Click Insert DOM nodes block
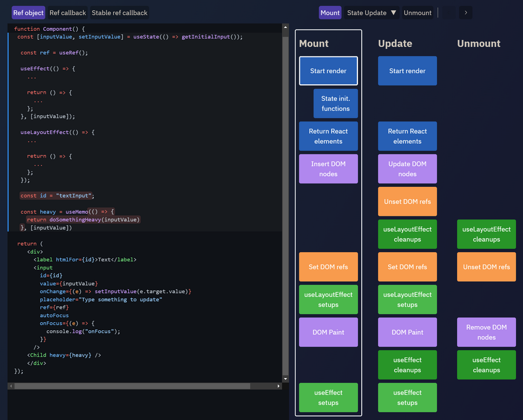Image resolution: width=523 pixels, height=420 pixels. (328, 169)
